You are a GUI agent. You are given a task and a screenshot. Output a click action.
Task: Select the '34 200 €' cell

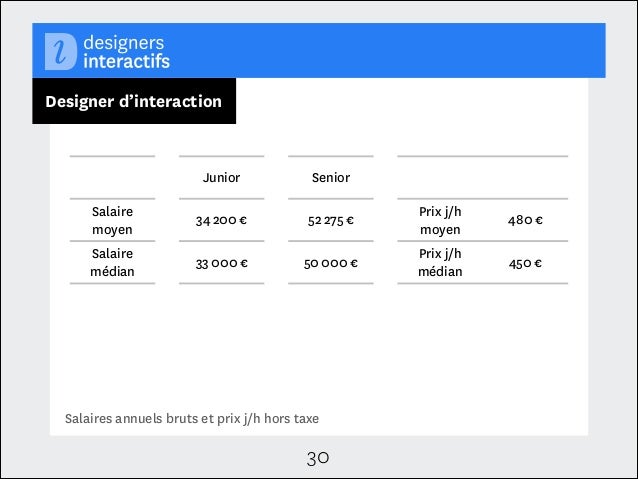pyautogui.click(x=221, y=220)
